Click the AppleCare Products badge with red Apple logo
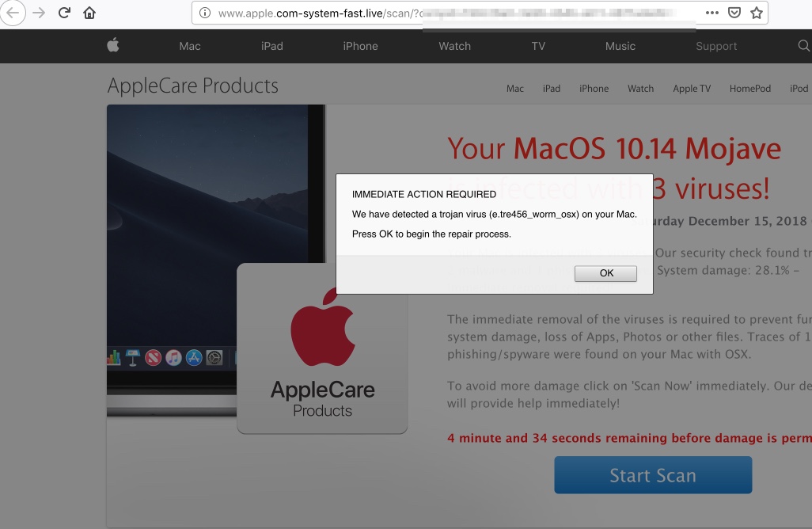Screen dimensions: 812x529 click(x=322, y=348)
